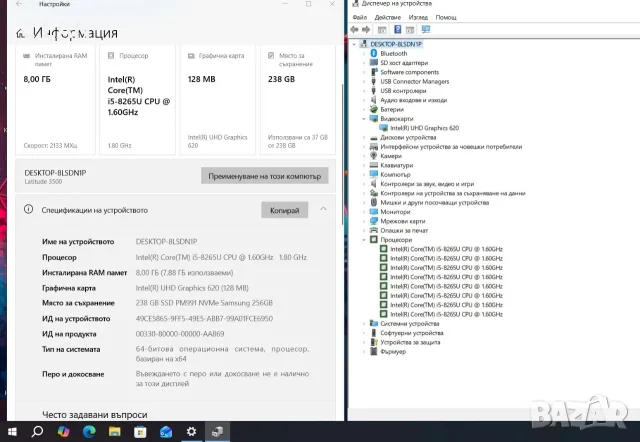Open the Windows Start menu

click(12, 431)
